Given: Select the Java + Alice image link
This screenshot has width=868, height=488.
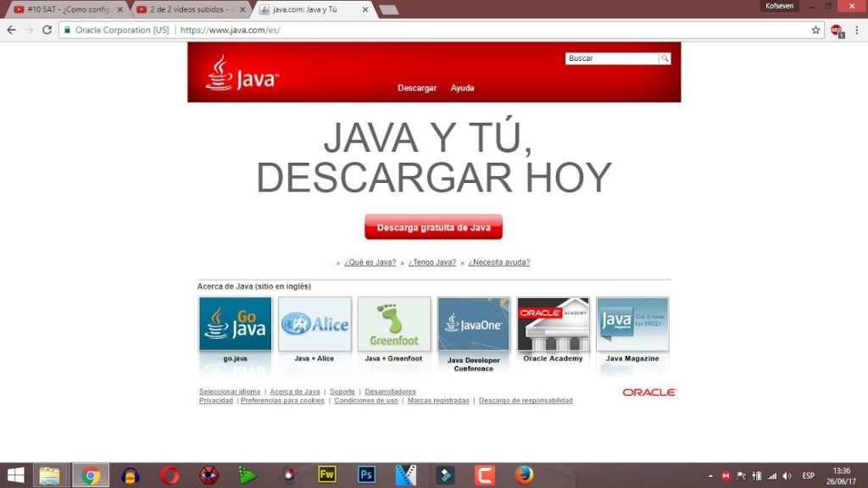Looking at the screenshot, I should point(314,324).
